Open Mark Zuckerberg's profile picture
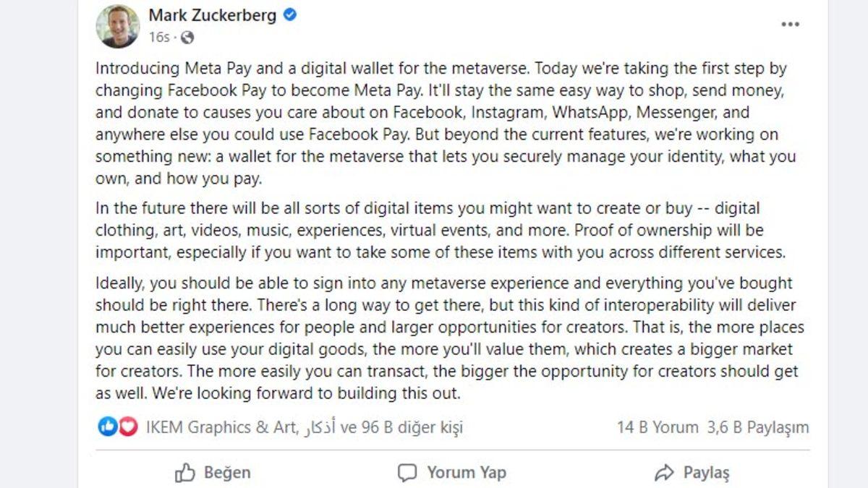 117,26
